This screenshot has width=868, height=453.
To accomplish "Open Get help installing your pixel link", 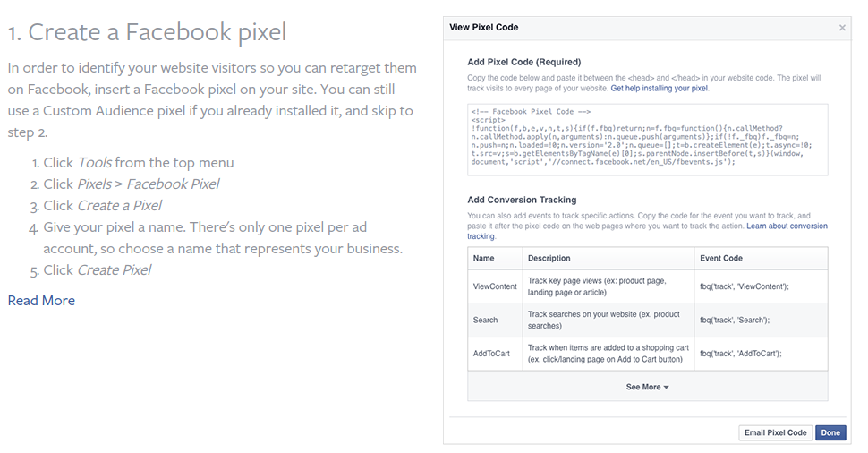I will 660,89.
